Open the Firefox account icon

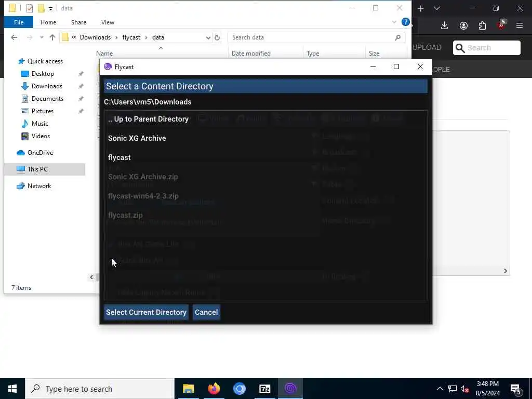(463, 25)
